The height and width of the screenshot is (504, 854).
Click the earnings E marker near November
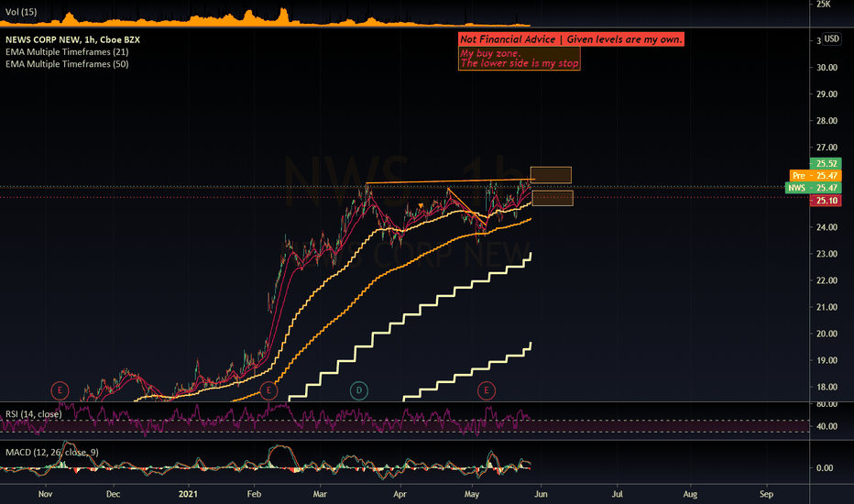[60, 390]
